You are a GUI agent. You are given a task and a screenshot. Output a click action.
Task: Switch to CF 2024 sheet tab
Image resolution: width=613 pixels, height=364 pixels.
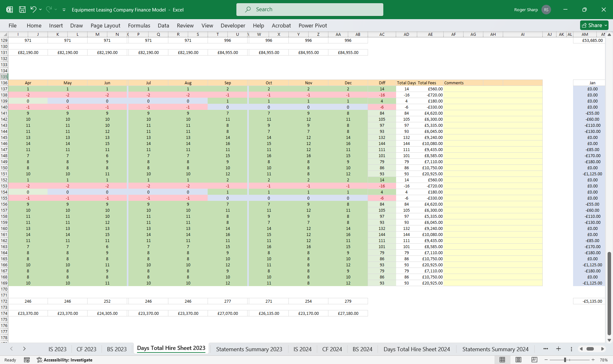332,349
